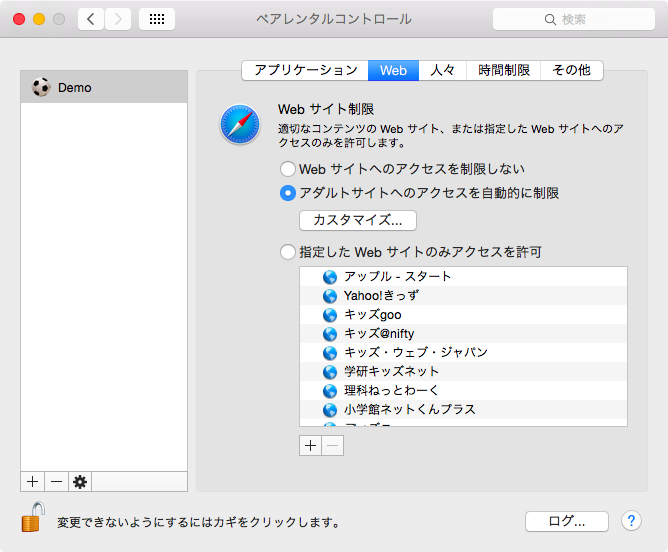Click globe icon beside Yahoo!きっず
The image size is (668, 552).
pyautogui.click(x=330, y=296)
